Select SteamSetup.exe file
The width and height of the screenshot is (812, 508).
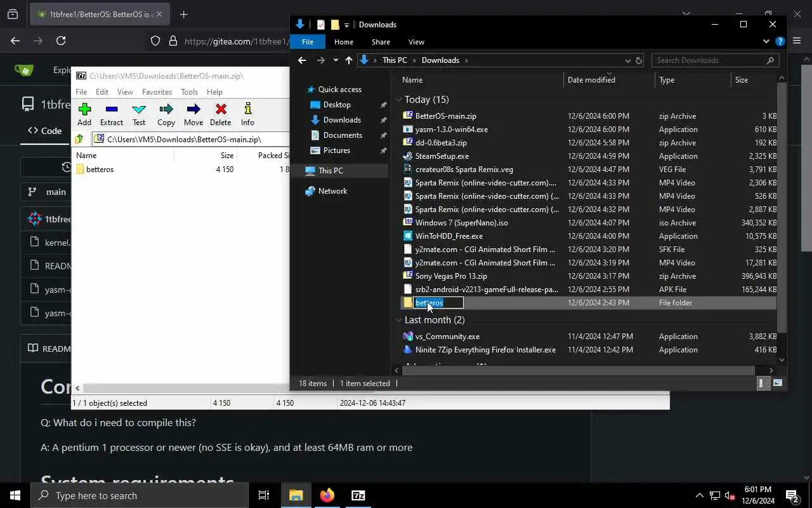pos(442,156)
